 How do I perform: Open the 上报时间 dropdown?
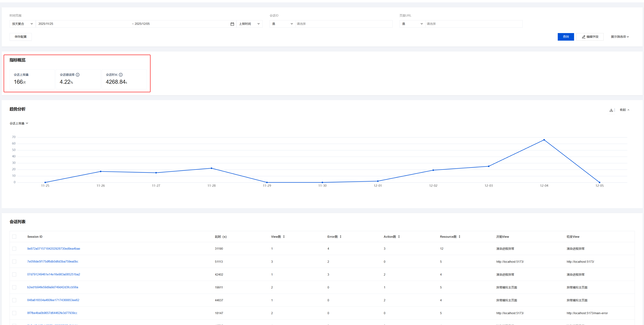pyautogui.click(x=249, y=24)
